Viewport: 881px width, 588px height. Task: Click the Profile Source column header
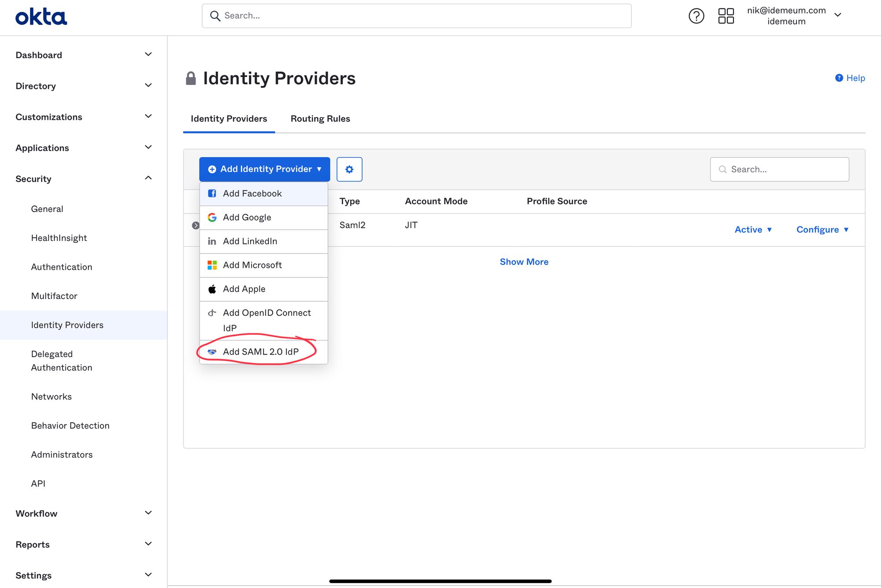557,201
